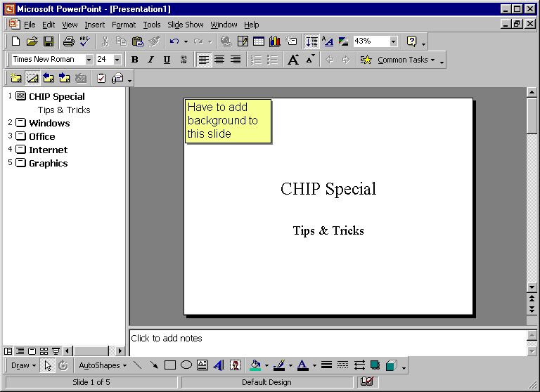Apply Fill Color paint bucket
The width and height of the screenshot is (540, 392).
255,365
